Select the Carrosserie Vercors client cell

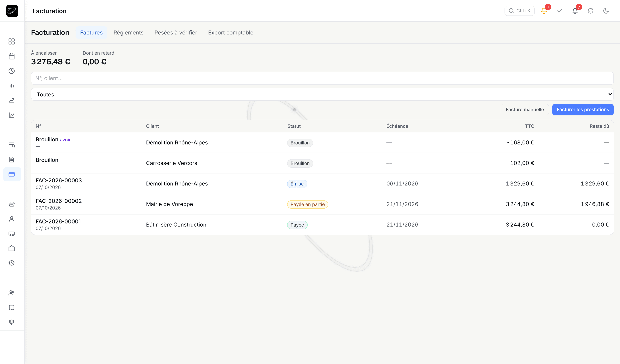[171, 163]
